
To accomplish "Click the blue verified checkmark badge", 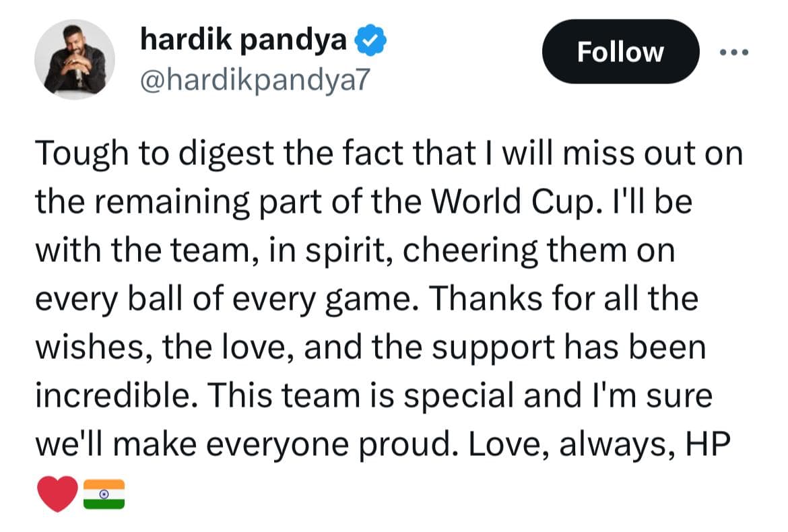I will click(371, 39).
